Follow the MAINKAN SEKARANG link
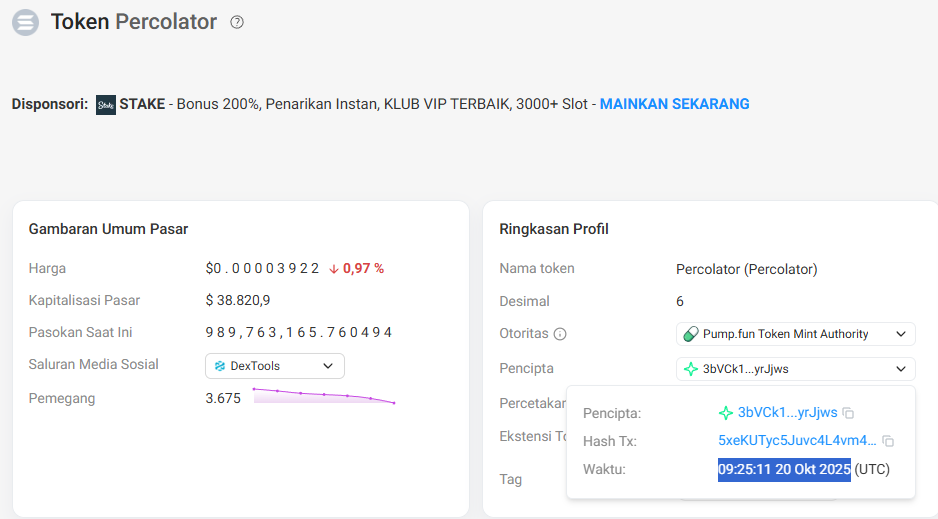Viewport: 938px width, 519px height. click(x=674, y=104)
